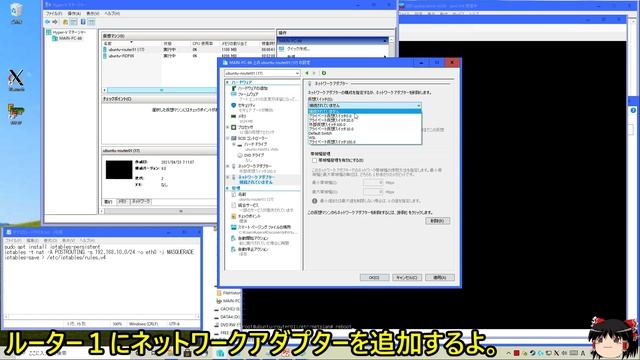Select スマート ページング ファイルの場所 item
Image resolution: width=640 pixels, height=360 pixels.
[264, 227]
